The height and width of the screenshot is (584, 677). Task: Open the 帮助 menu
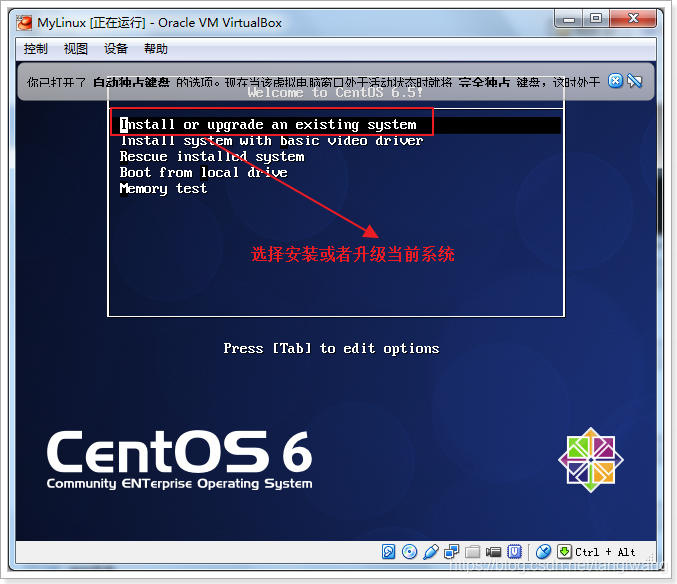click(155, 48)
